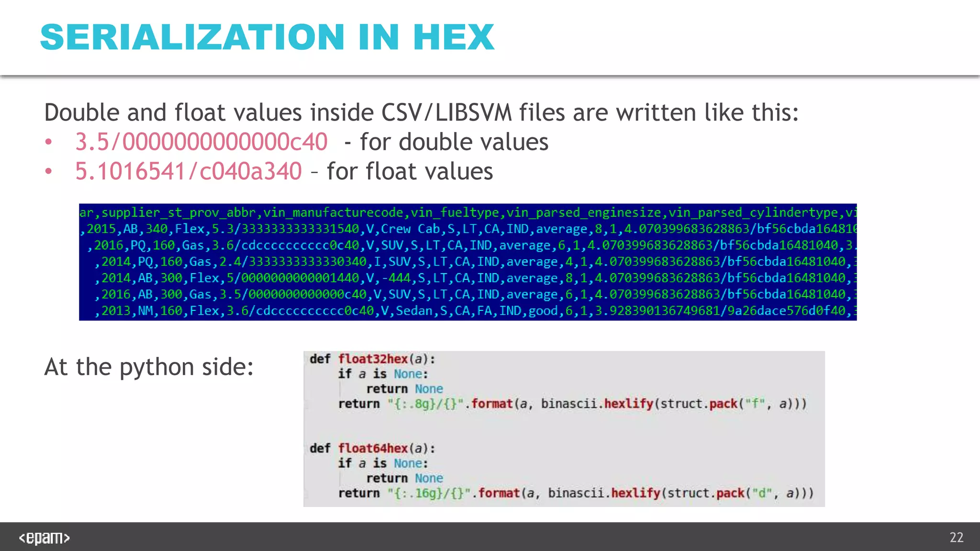Click the 'def float32hex(a):' code line
Screen dimensions: 980x551
(x=372, y=359)
